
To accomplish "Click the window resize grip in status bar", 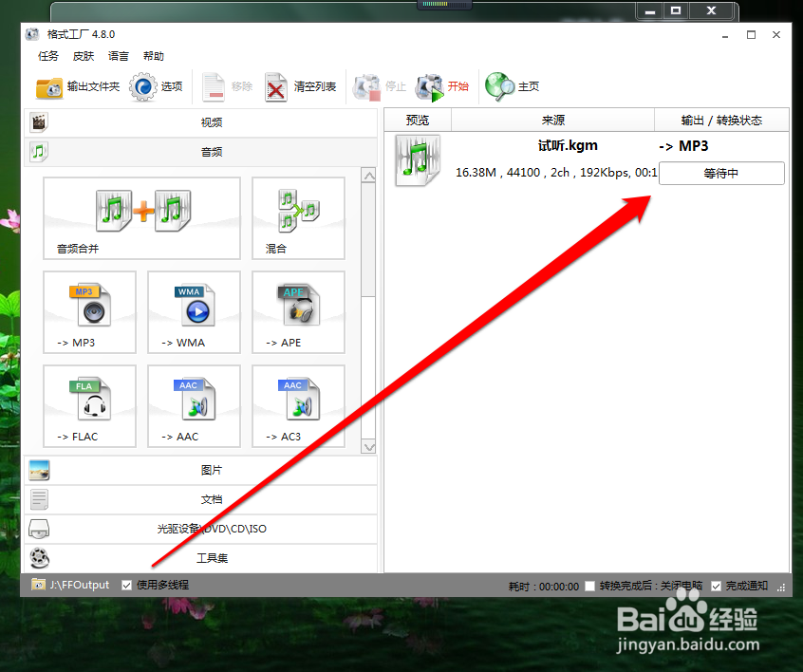I will (x=781, y=588).
